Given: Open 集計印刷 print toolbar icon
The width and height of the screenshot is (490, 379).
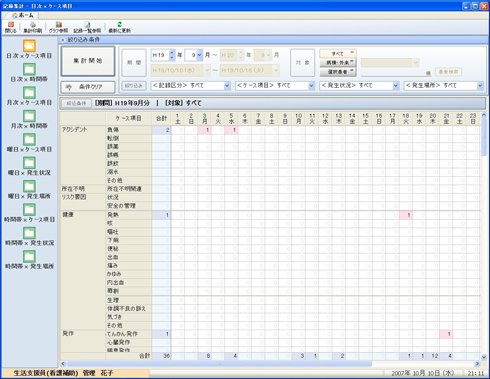Looking at the screenshot, I should [x=32, y=27].
